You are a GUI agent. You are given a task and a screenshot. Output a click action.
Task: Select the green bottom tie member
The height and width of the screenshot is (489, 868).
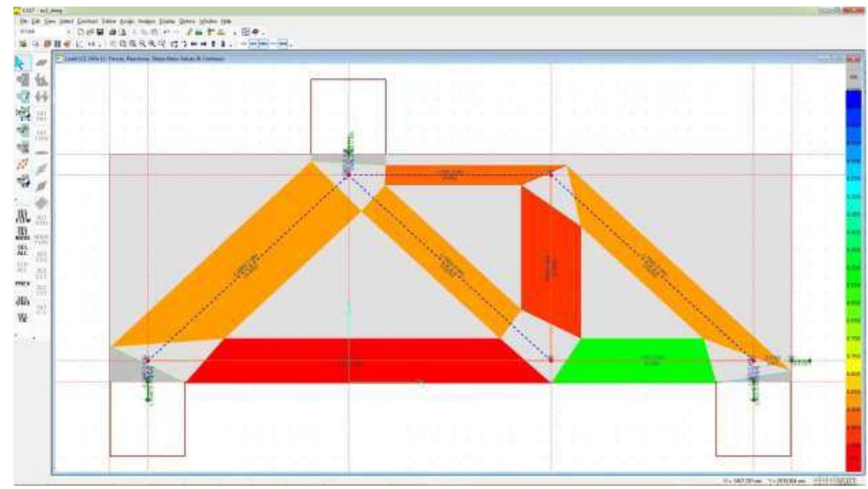click(634, 361)
